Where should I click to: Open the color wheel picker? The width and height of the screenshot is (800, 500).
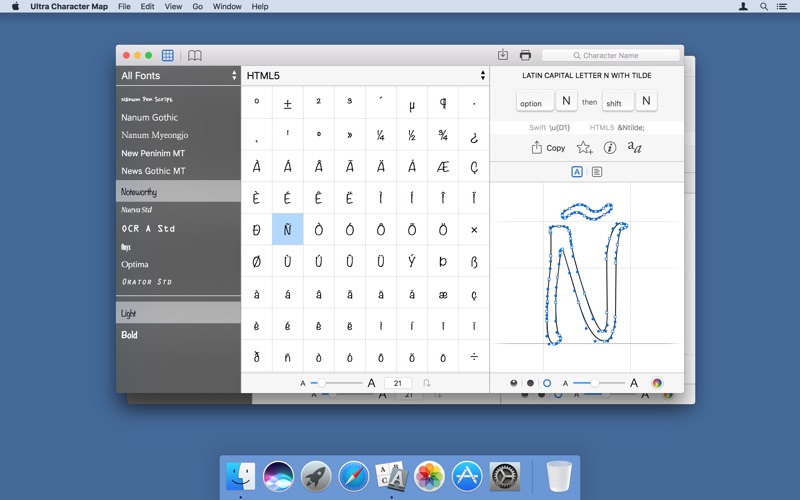point(657,383)
